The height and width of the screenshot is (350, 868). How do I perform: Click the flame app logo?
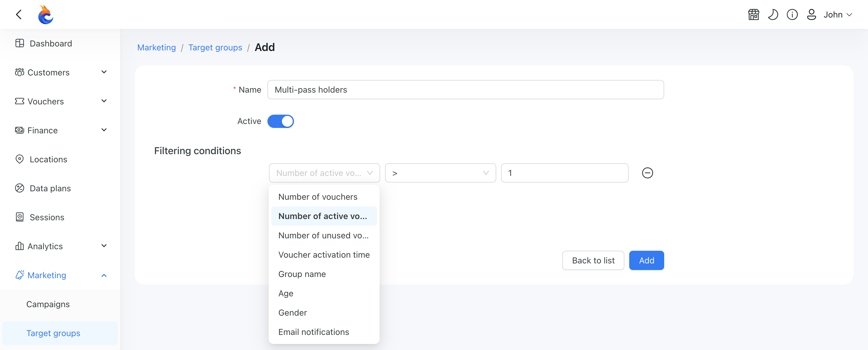coord(46,14)
